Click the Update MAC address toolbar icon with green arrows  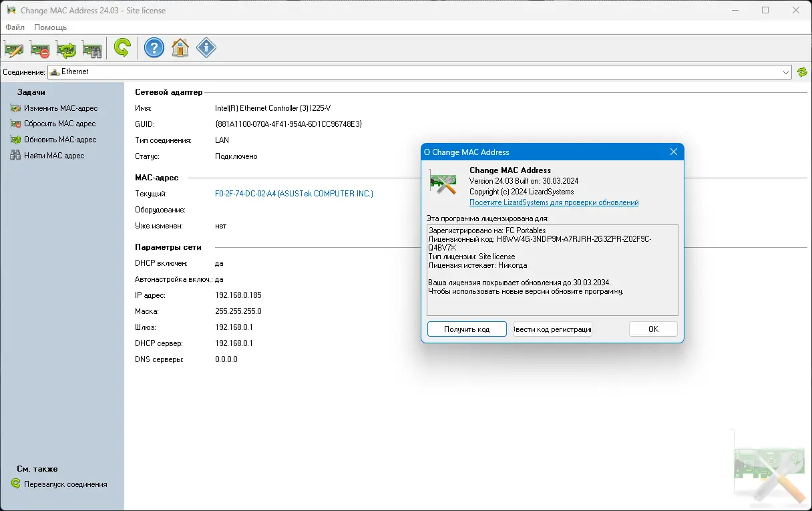[x=66, y=48]
